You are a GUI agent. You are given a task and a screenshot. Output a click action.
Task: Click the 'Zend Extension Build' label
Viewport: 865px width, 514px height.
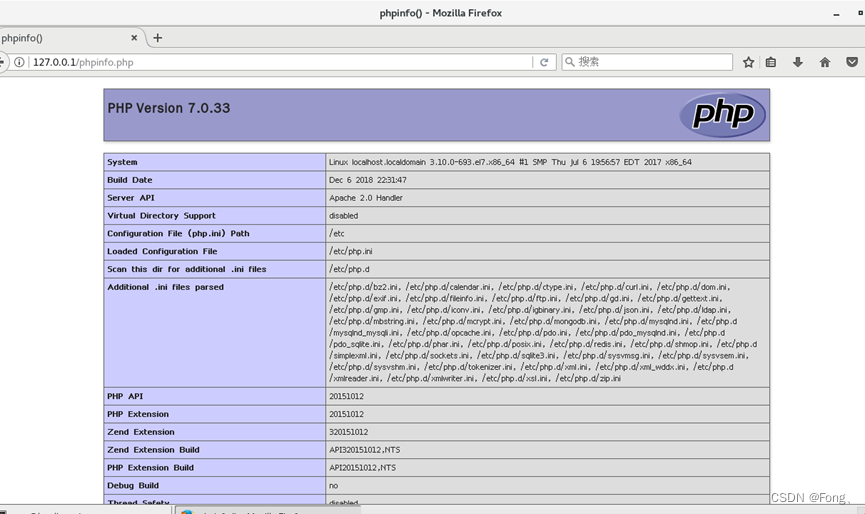tap(153, 449)
